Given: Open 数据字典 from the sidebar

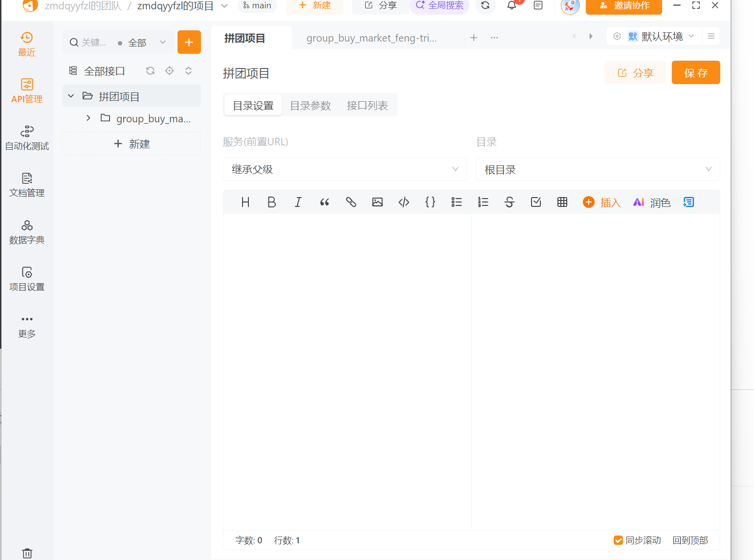Looking at the screenshot, I should point(27,231).
